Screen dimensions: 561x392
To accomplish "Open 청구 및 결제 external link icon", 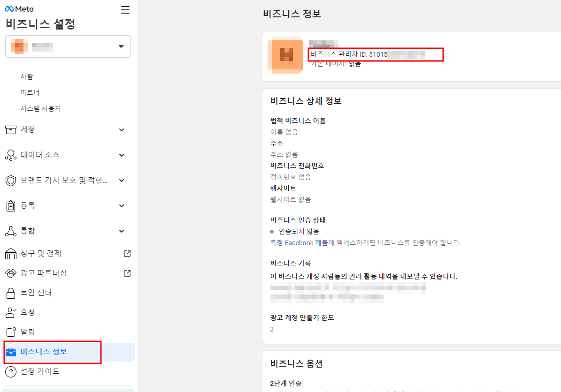I will pos(126,253).
